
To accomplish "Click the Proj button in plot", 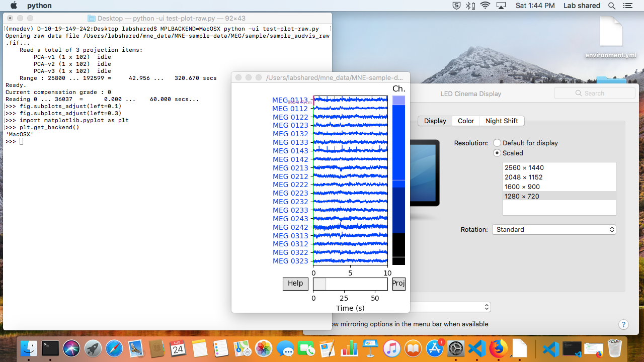I will click(x=398, y=284).
